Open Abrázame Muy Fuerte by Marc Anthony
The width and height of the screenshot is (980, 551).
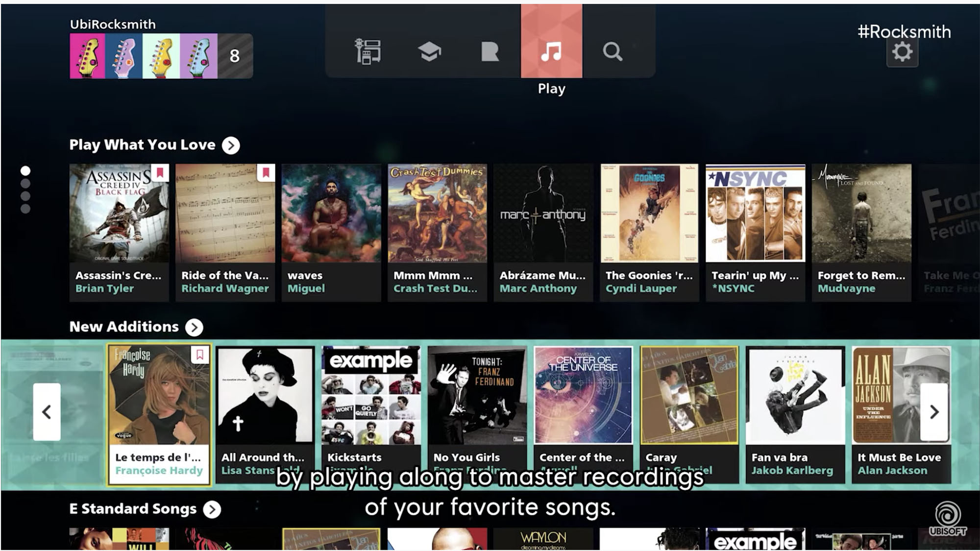(x=543, y=233)
